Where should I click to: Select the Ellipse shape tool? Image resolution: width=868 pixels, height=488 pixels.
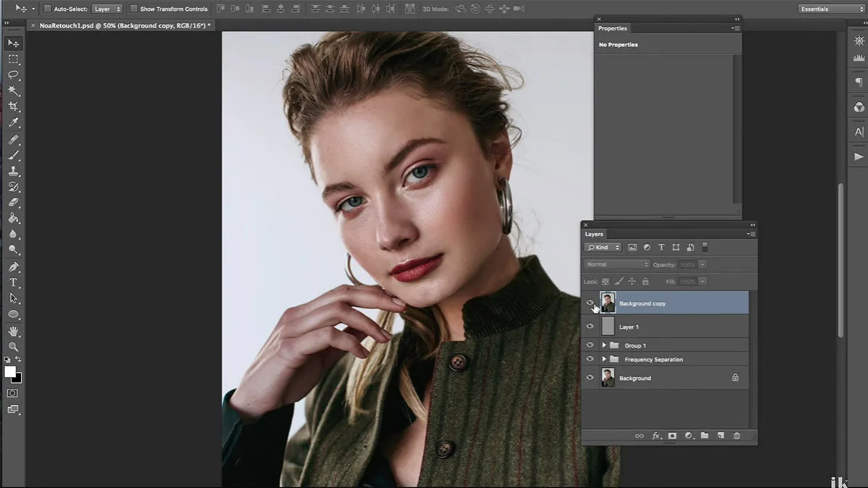coord(13,314)
